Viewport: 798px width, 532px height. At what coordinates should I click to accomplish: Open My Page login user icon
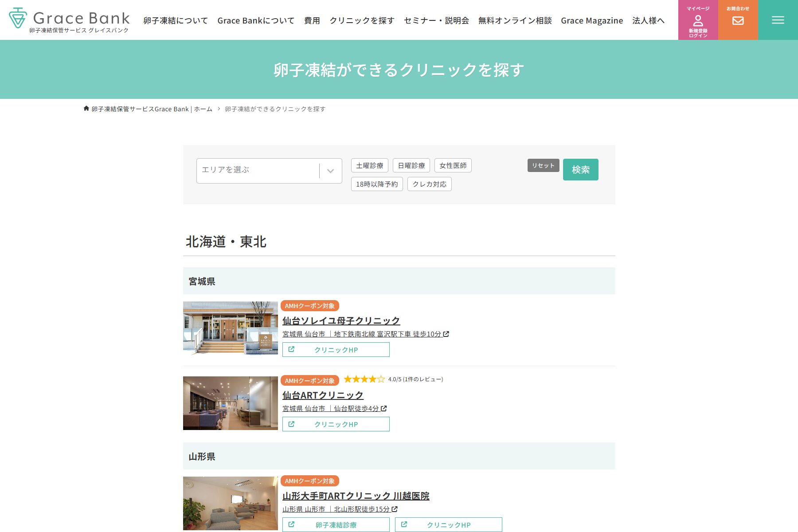(x=698, y=20)
